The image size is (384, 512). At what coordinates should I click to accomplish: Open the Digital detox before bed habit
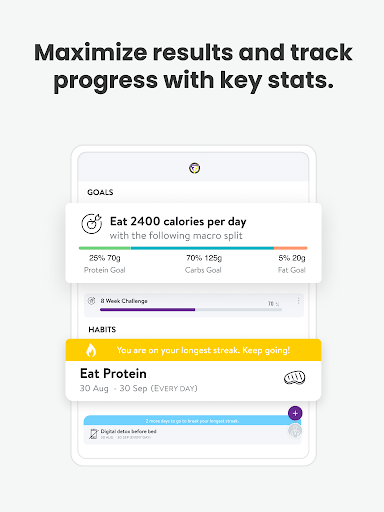click(x=192, y=434)
